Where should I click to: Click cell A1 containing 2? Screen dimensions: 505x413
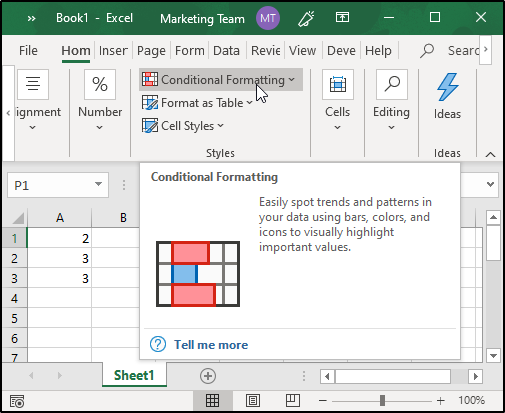point(59,238)
